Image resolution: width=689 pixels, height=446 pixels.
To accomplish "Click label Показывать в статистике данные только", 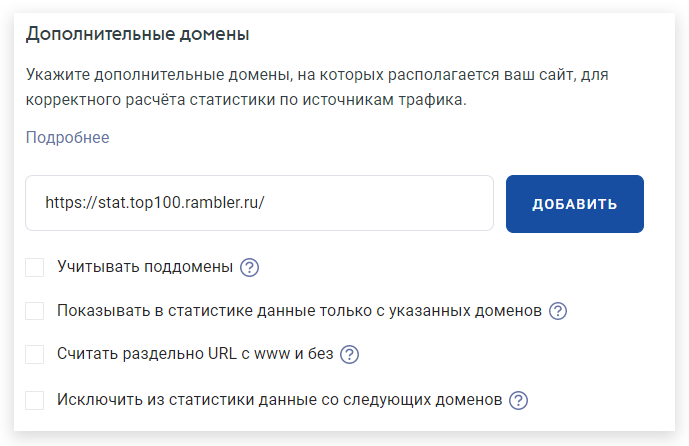I will click(299, 311).
